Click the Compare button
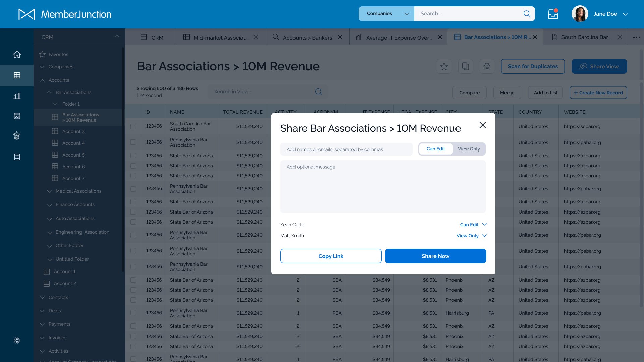Screen dimensions: 644x362 tap(469, 93)
